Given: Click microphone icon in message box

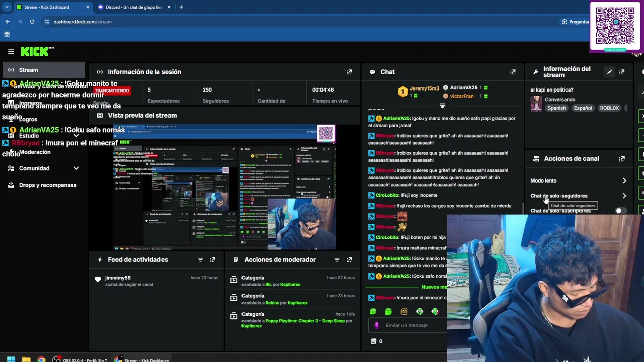Looking at the screenshot, I should coord(376,325).
